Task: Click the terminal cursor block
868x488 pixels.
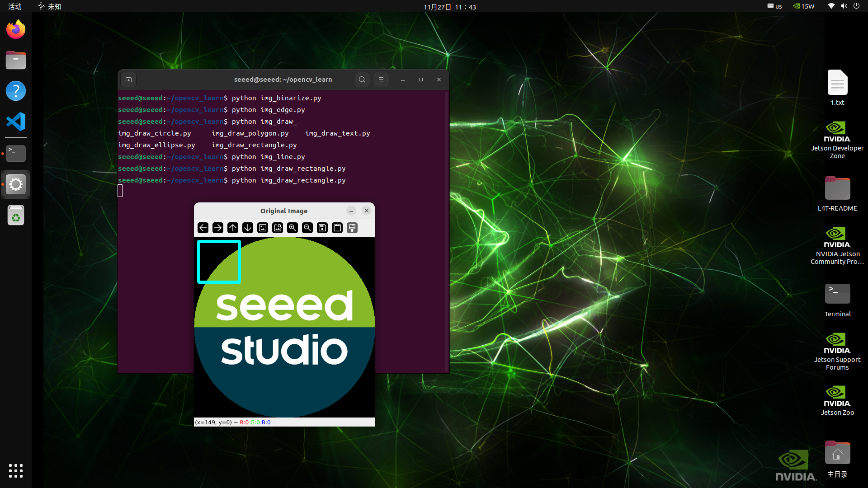Action: coord(120,191)
